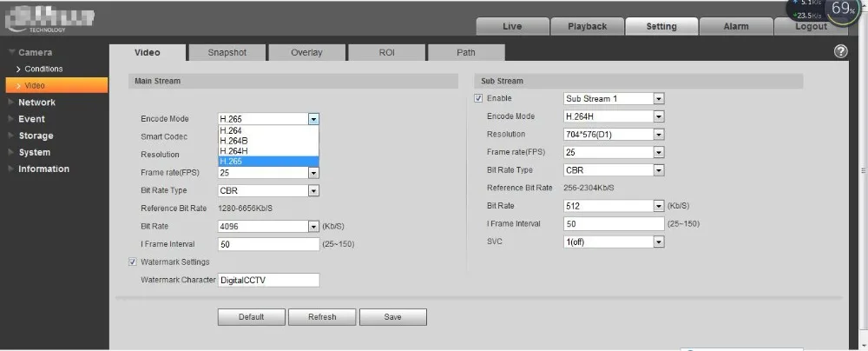The image size is (868, 351).
Task: Open the SVC 1(off) dropdown
Action: (659, 242)
